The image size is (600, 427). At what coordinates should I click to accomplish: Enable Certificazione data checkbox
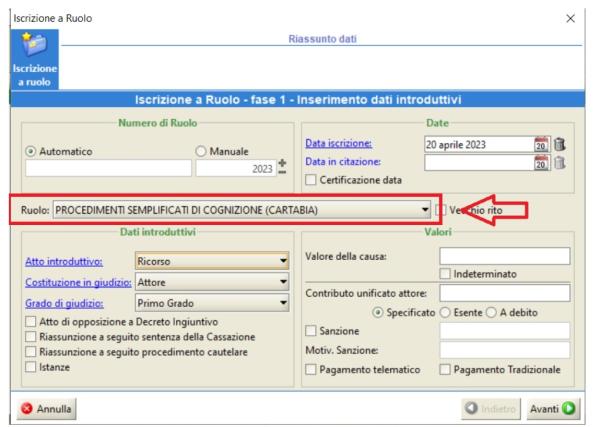[x=311, y=180]
